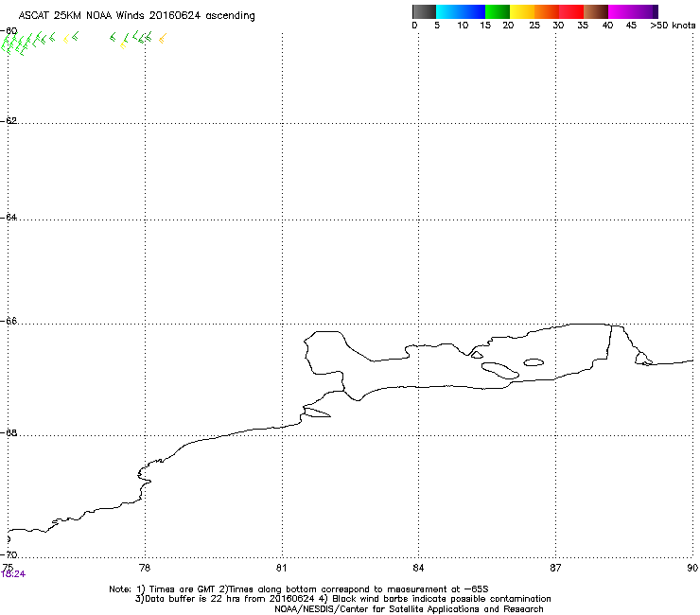Viewport: 700px width, 615px height.
Task: Click the 'Data buffer is 22 hrs' note line
Action: pyautogui.click(x=342, y=599)
